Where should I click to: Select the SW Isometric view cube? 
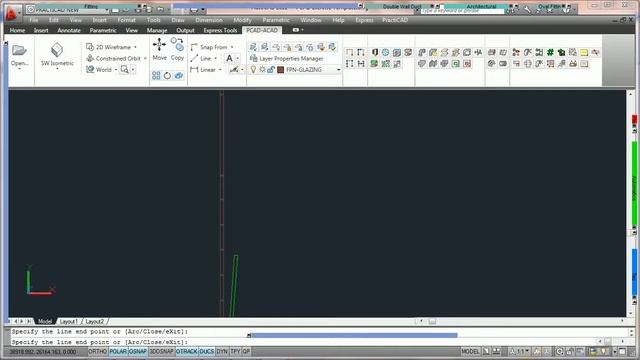(x=57, y=49)
